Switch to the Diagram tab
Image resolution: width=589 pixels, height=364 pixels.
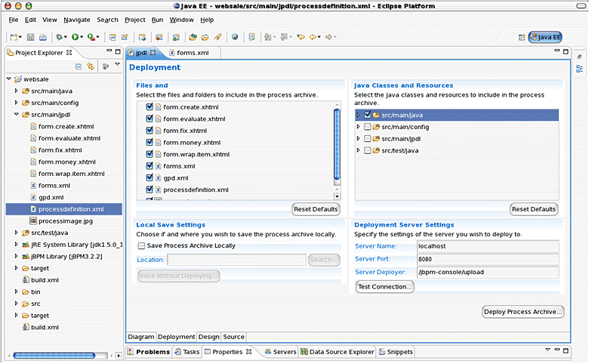(141, 337)
